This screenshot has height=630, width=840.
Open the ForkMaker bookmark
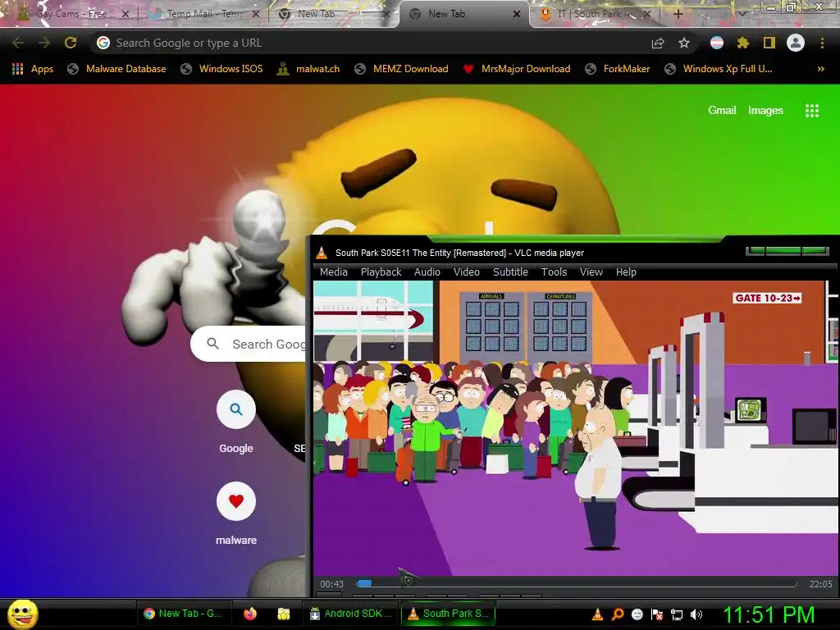pos(617,69)
